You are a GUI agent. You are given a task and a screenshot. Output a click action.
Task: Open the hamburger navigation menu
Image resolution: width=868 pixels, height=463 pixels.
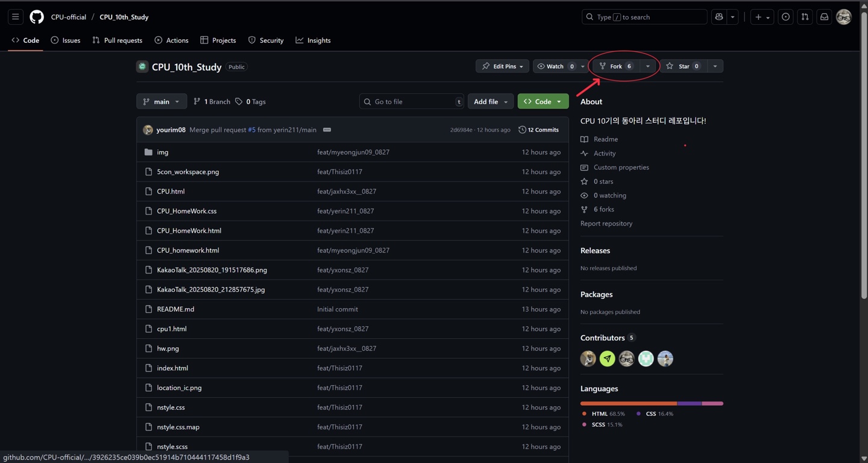pos(16,17)
